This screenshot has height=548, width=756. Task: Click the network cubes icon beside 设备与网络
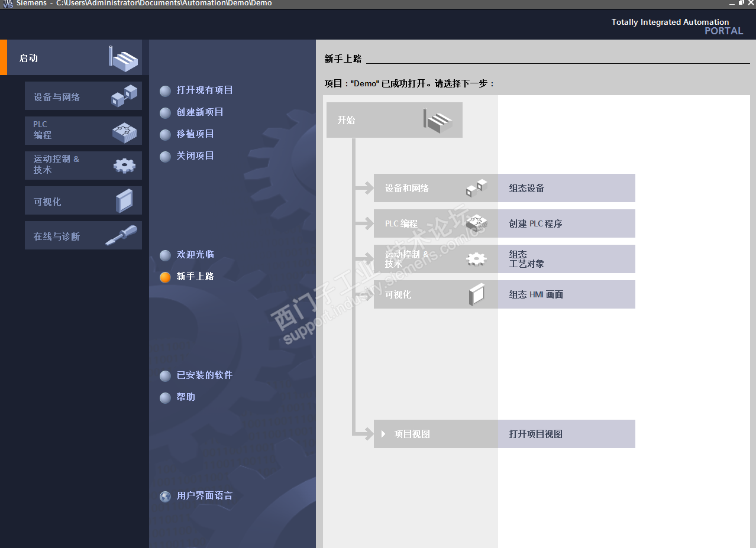124,96
